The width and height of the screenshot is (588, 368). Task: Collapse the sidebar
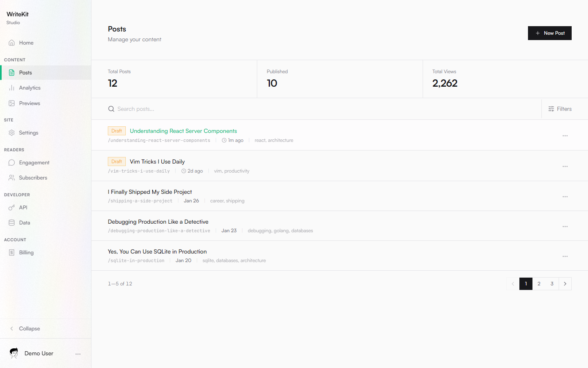point(26,328)
